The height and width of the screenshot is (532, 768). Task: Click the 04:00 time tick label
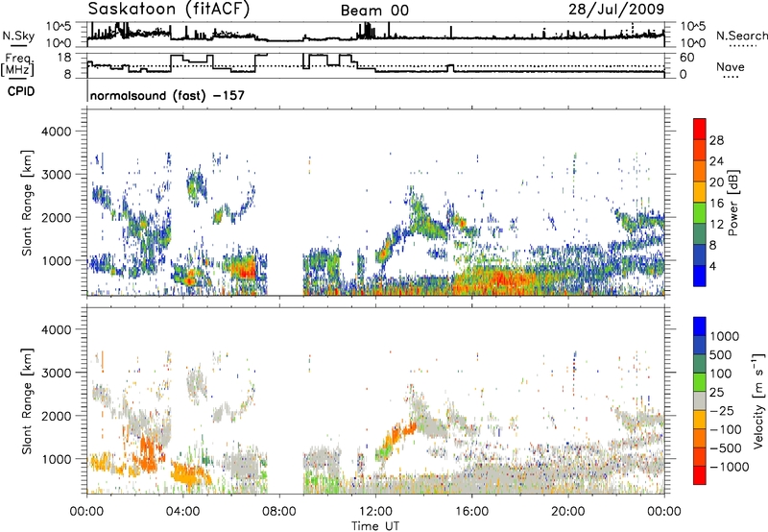(x=182, y=512)
